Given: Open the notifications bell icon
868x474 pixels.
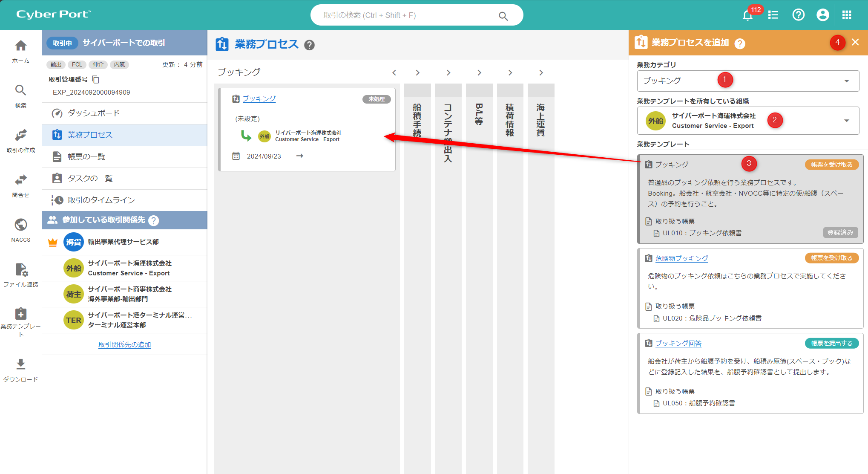Looking at the screenshot, I should tap(747, 15).
